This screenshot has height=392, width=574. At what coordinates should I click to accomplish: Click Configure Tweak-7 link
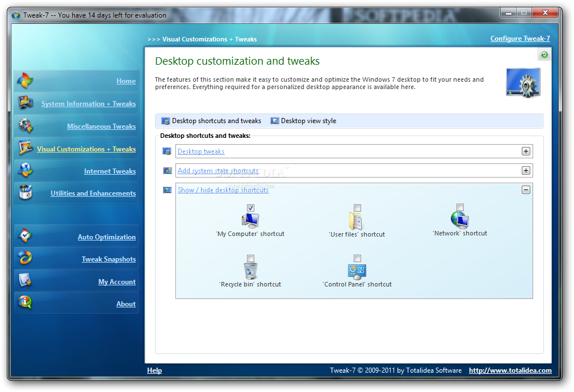(x=520, y=39)
